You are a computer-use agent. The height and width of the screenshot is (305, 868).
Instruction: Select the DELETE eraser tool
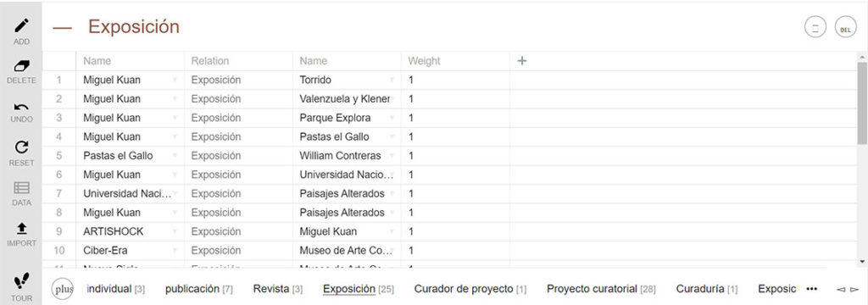click(x=21, y=66)
